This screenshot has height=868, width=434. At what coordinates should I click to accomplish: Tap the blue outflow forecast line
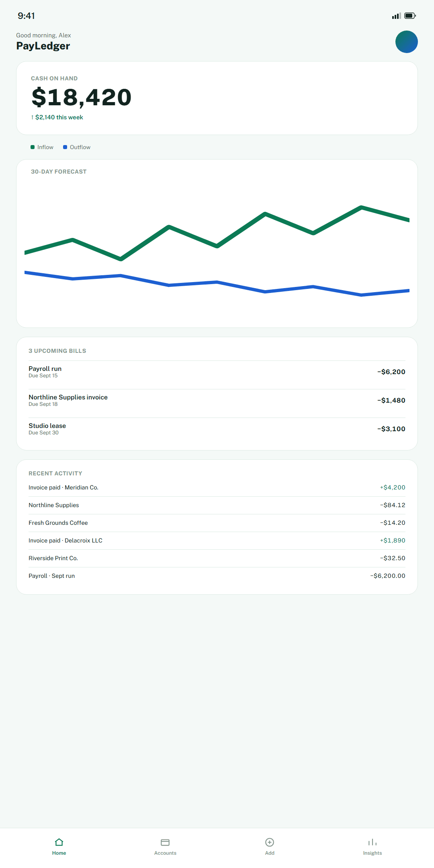pyautogui.click(x=217, y=283)
